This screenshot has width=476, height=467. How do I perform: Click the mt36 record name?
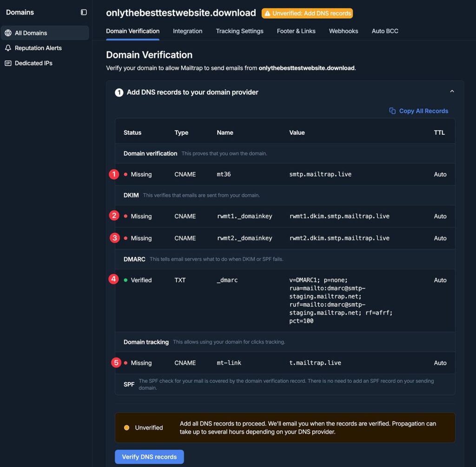(224, 174)
